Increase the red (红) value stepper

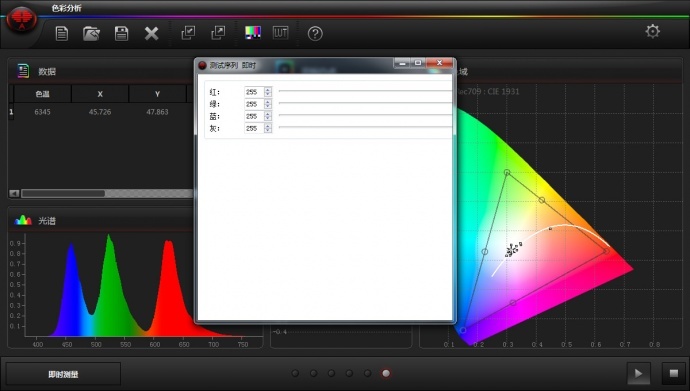[268, 90]
